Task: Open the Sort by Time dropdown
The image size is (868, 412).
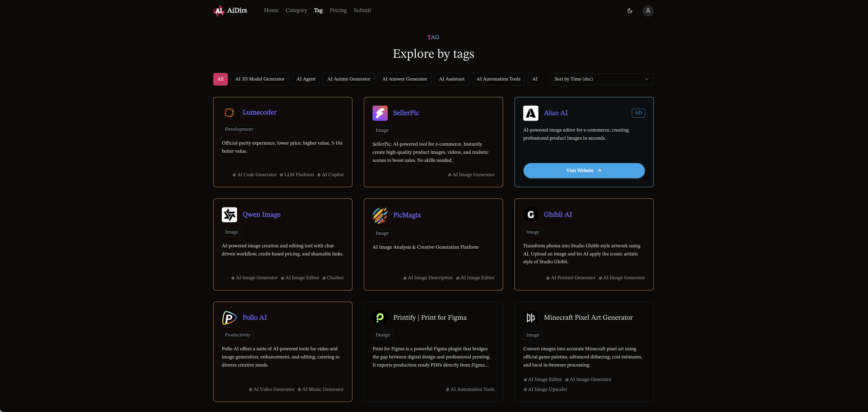Action: pos(601,79)
